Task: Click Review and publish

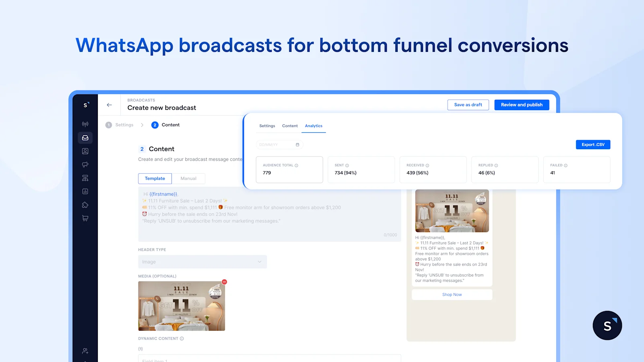Action: [x=522, y=105]
